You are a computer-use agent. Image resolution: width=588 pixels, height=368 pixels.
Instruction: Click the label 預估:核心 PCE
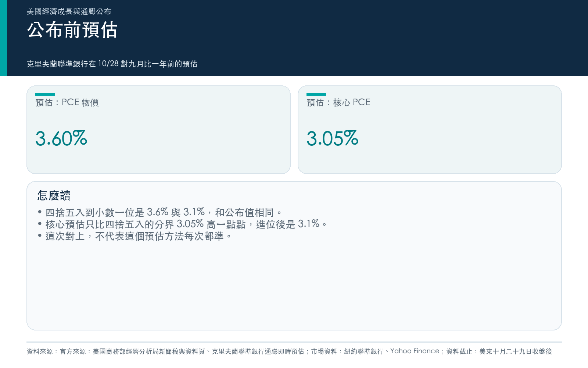[x=338, y=102]
